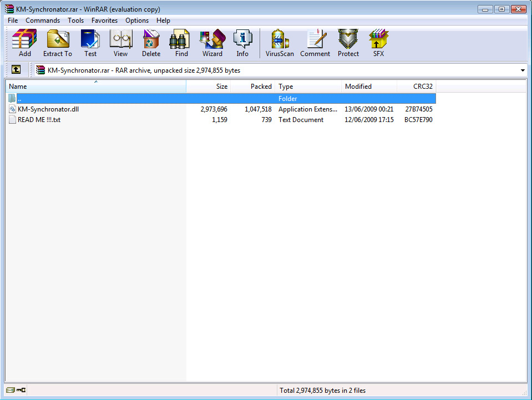Viewport: 532px width, 400px height.
Task: Click the archive icon in address bar
Action: (x=40, y=70)
